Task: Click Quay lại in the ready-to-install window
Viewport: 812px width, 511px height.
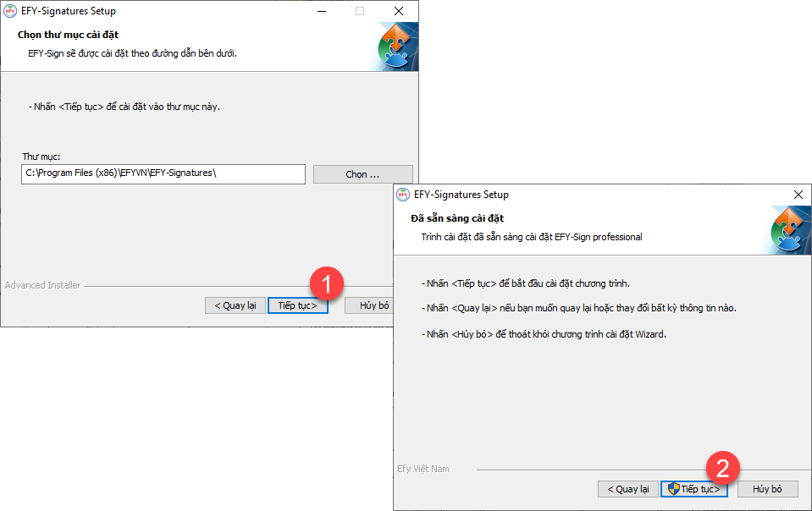Action: [628, 489]
